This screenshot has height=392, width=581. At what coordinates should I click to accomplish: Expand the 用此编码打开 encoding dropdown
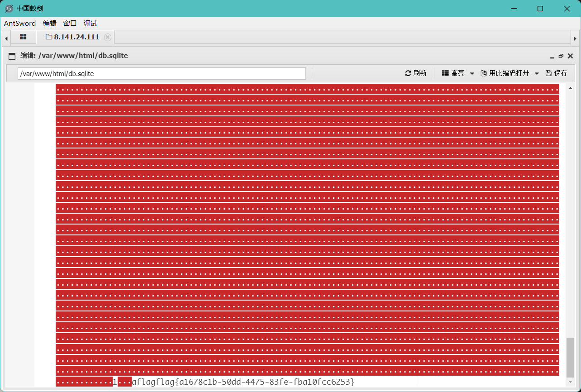[537, 73]
